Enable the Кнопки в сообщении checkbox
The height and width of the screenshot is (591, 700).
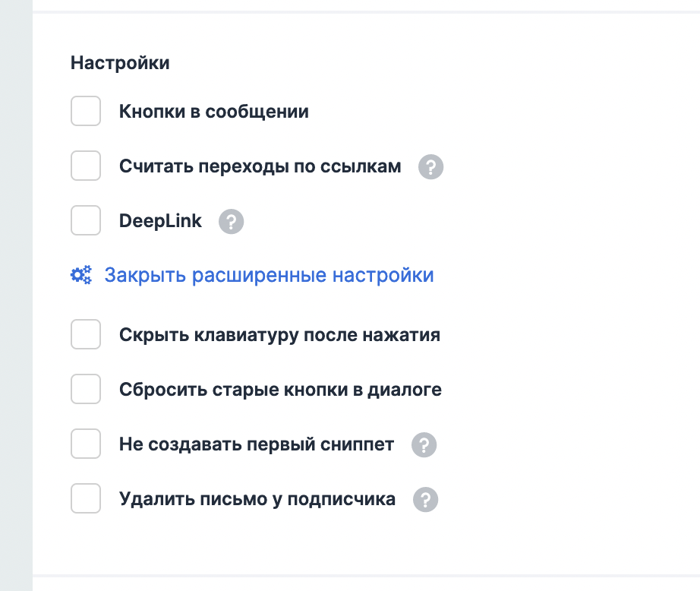[x=86, y=111]
